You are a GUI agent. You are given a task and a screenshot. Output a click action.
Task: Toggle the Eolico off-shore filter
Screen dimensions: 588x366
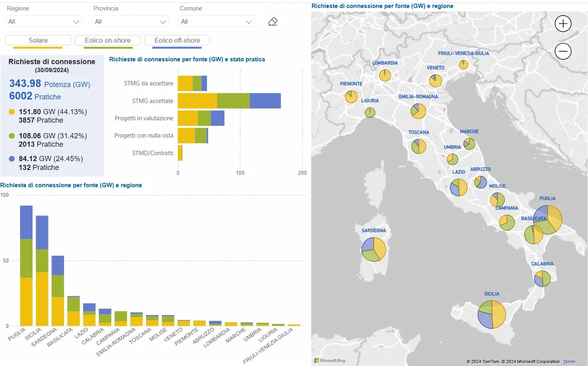point(177,40)
